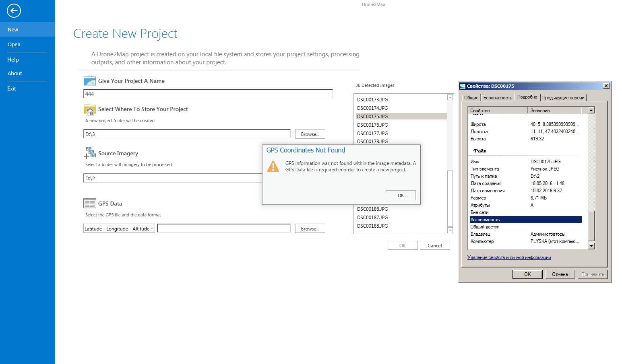Switch to the Подробно tab

point(527,97)
